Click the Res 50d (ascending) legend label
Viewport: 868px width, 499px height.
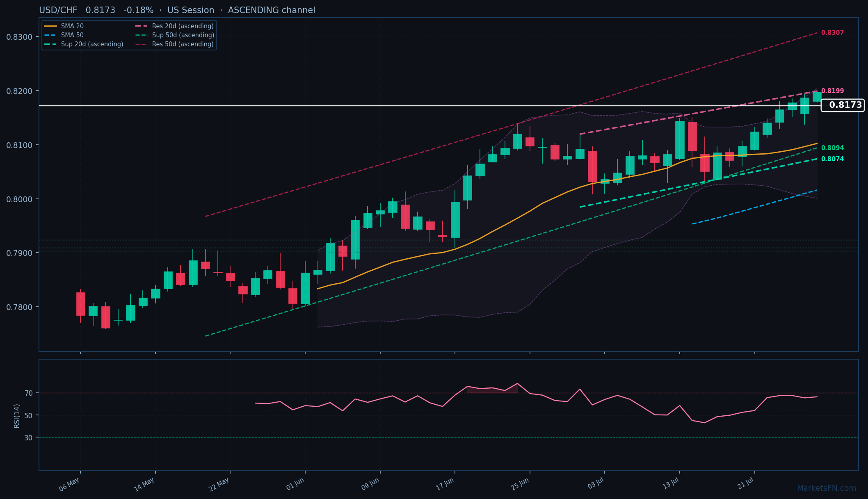pos(183,44)
